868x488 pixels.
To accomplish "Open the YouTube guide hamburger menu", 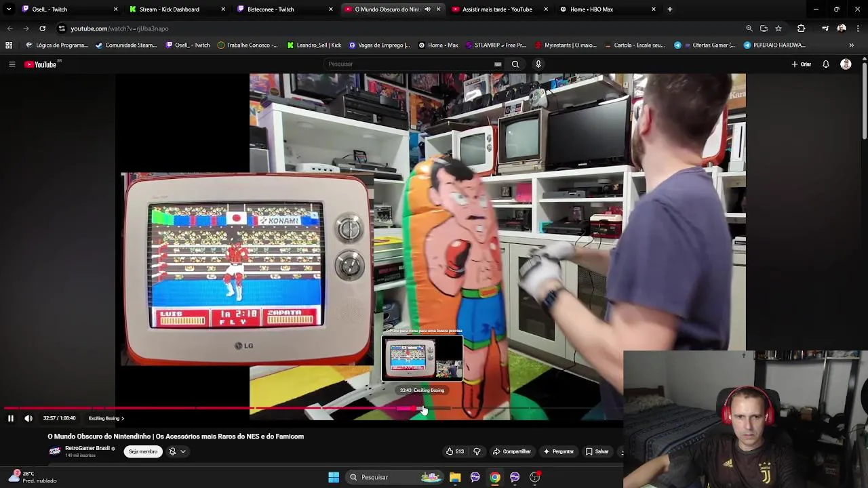I will click(12, 64).
